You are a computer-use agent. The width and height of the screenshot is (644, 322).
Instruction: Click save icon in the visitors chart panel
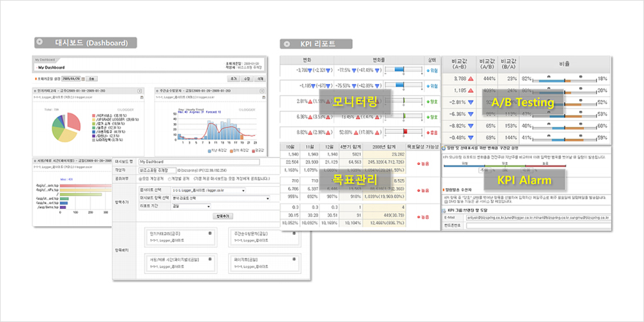263,97
